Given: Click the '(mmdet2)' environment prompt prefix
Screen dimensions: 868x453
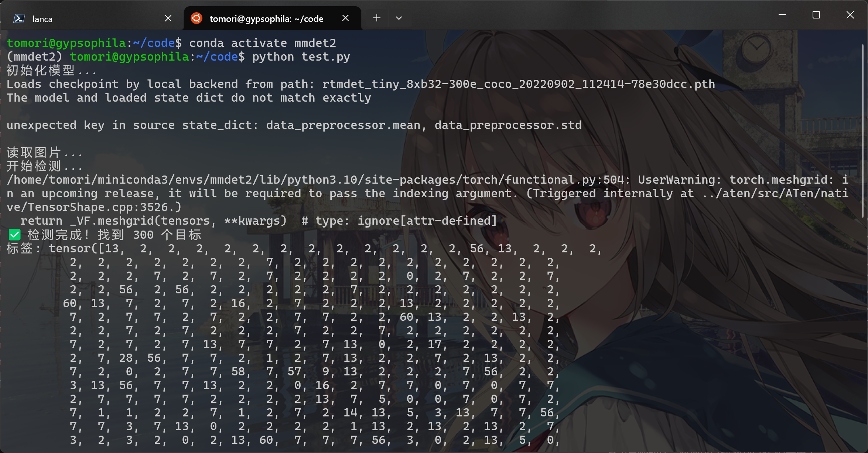Looking at the screenshot, I should tap(34, 57).
